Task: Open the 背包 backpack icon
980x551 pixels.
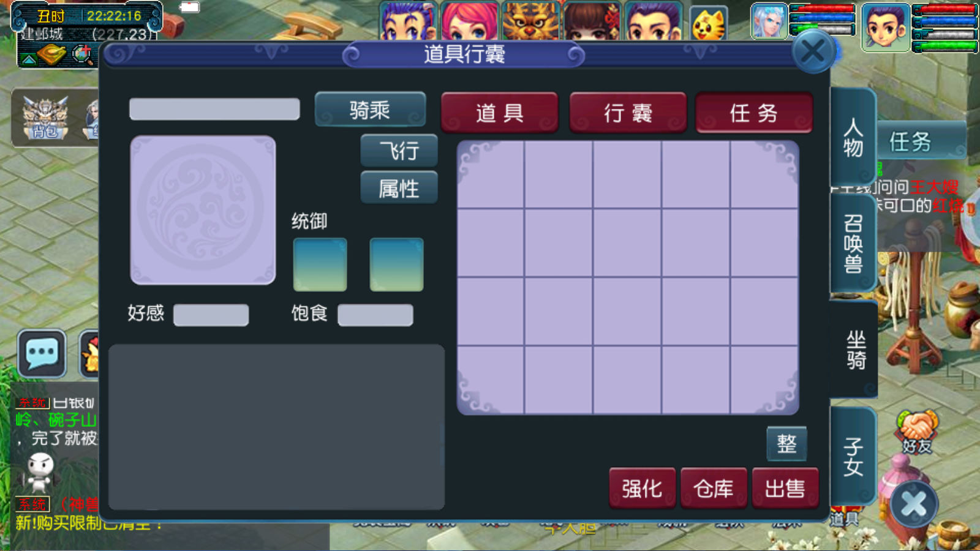Action: click(45, 117)
